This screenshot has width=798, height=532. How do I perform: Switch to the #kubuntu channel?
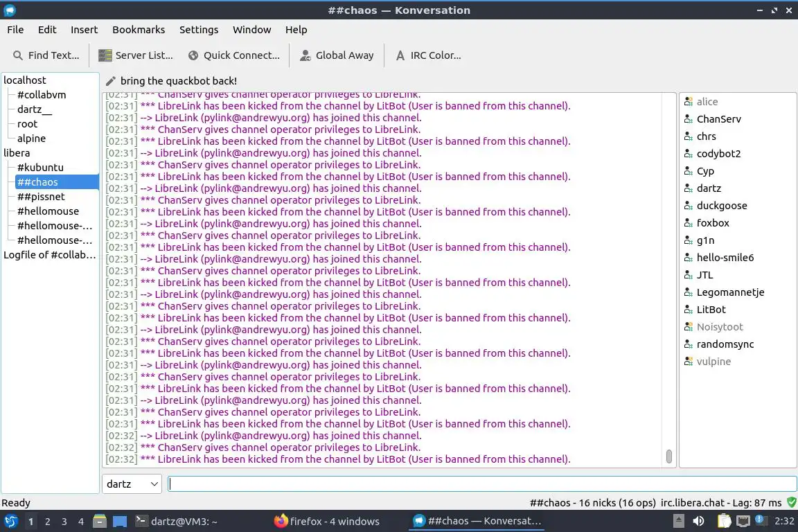[40, 168]
